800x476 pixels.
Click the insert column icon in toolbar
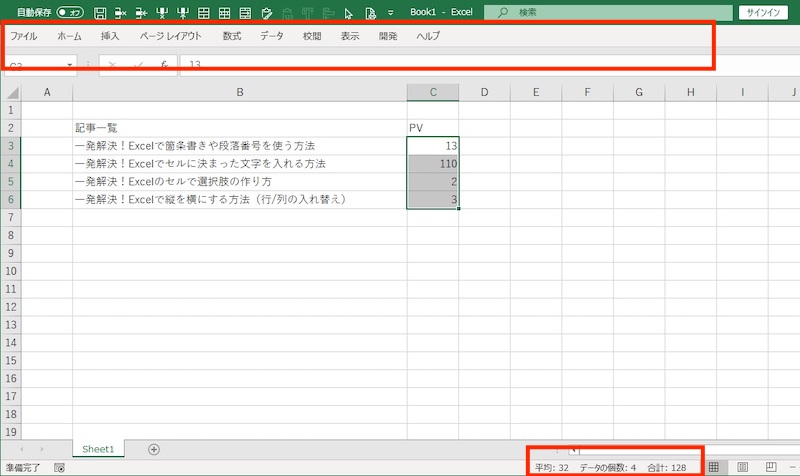(141, 13)
